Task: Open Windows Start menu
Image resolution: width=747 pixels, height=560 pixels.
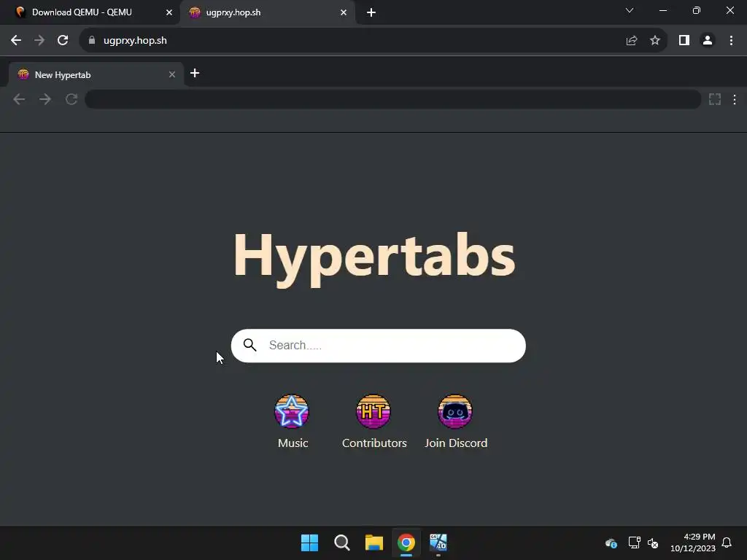Action: pos(309,542)
